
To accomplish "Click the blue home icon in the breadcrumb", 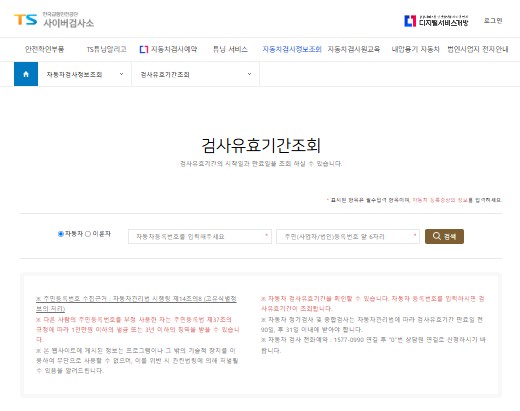I will 26,74.
